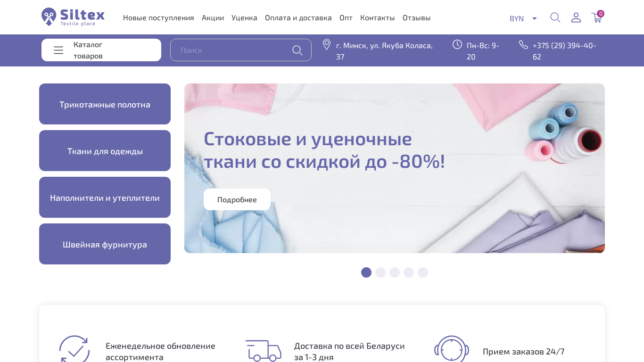
Task: Switch to the third banner slide dot
Action: (395, 272)
